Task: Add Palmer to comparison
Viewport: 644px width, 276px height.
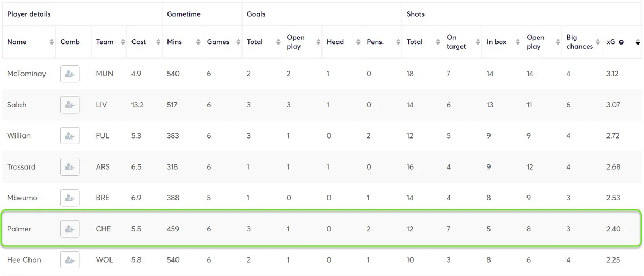Action: pyautogui.click(x=70, y=229)
